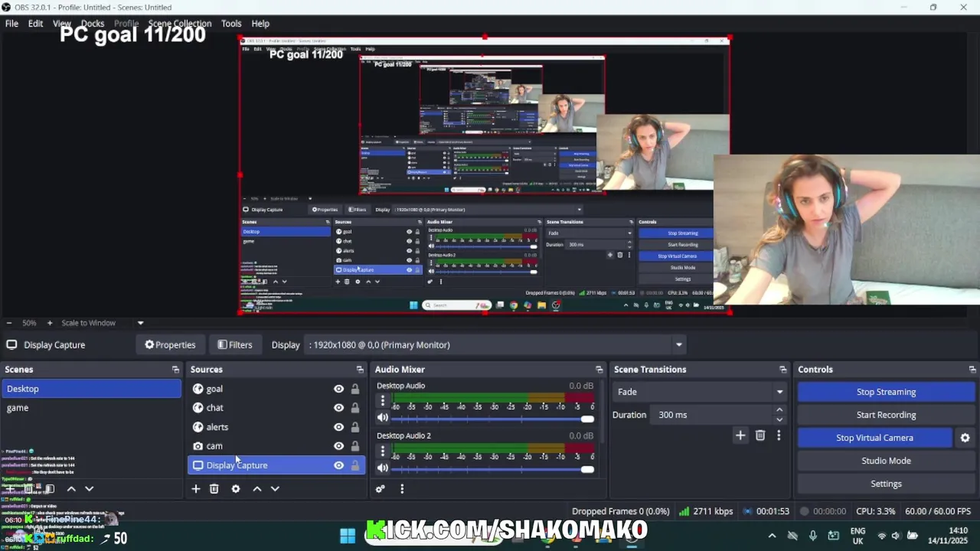Open the Scale to Window dropdown
980x551 pixels.
(102, 323)
